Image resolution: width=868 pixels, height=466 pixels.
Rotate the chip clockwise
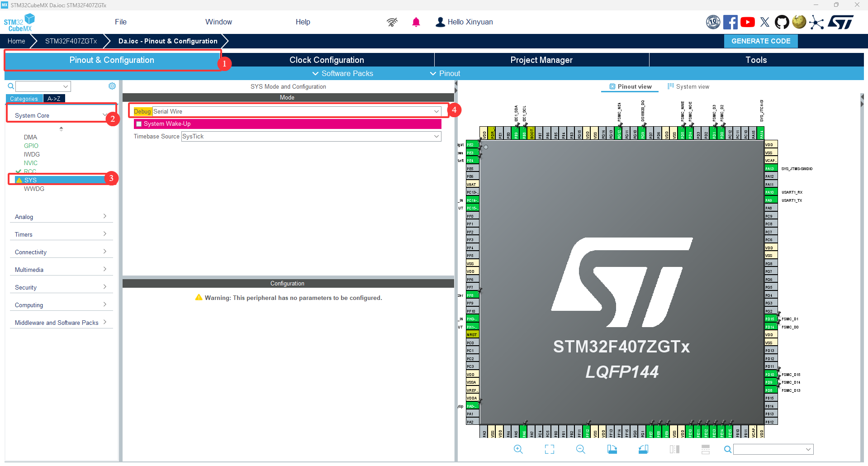click(x=612, y=449)
